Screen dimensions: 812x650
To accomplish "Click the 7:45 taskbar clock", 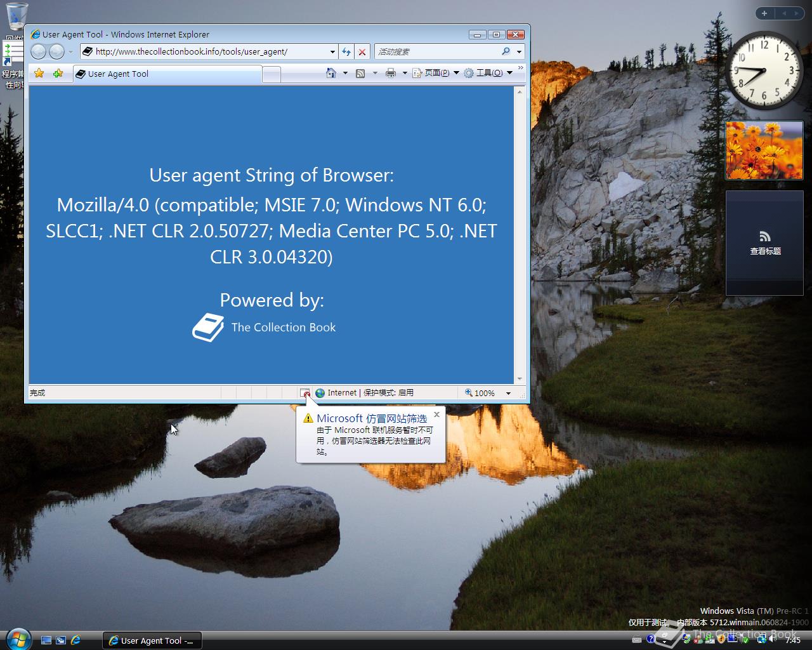I will click(793, 640).
